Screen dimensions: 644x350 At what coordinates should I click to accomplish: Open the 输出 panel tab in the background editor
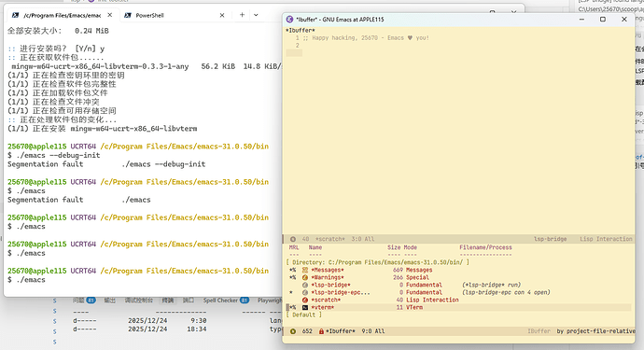coord(109,301)
